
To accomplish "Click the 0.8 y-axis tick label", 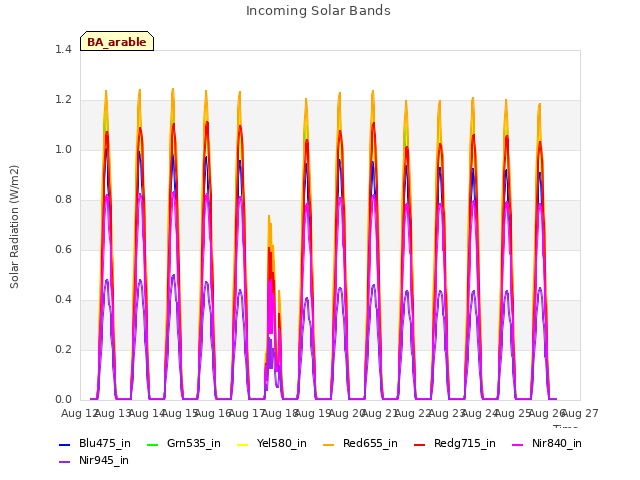I will pyautogui.click(x=63, y=200).
